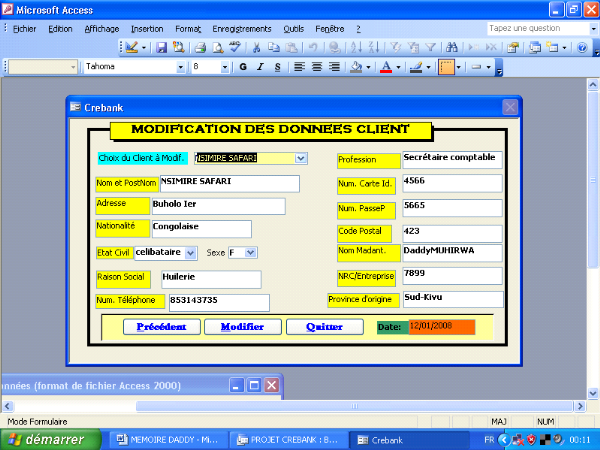Click the Adresse field Buholo Ier
600x450 pixels.
click(x=218, y=206)
